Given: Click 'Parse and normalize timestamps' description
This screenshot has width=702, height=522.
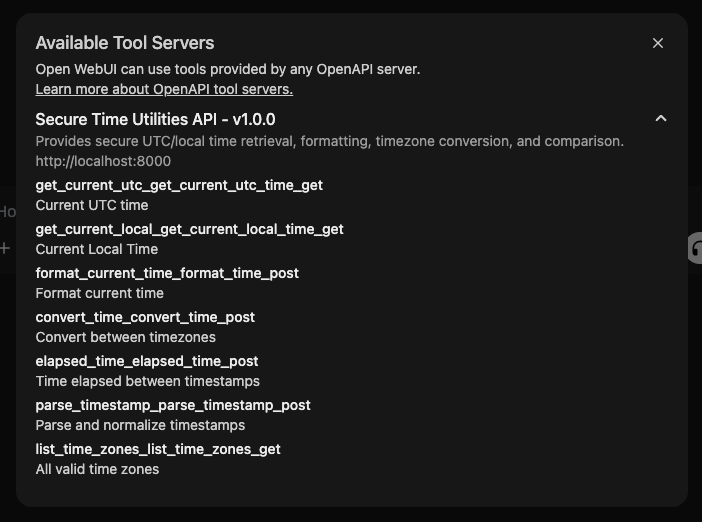Looking at the screenshot, I should click(140, 425).
